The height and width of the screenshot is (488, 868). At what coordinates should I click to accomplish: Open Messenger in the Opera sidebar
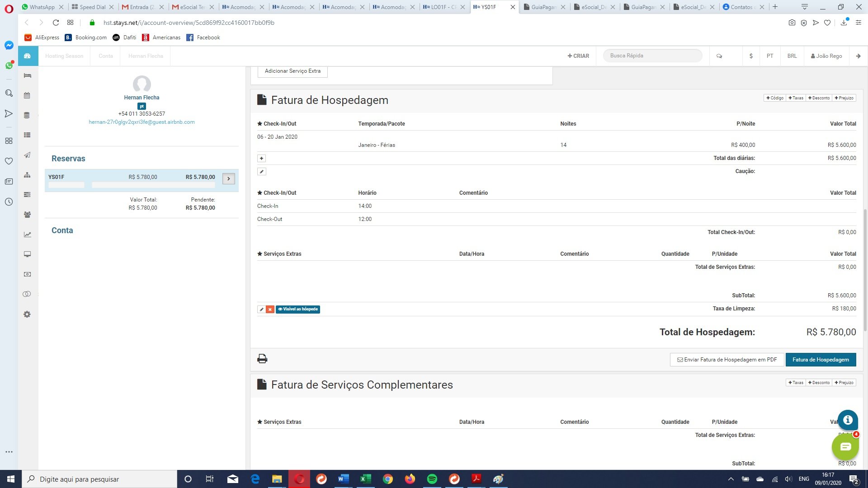click(x=9, y=45)
